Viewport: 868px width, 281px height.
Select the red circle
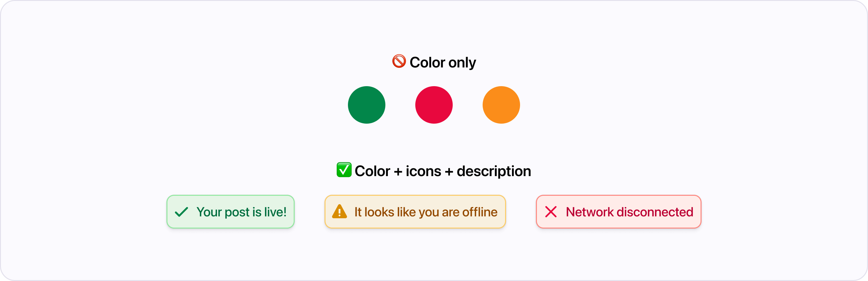tap(434, 105)
